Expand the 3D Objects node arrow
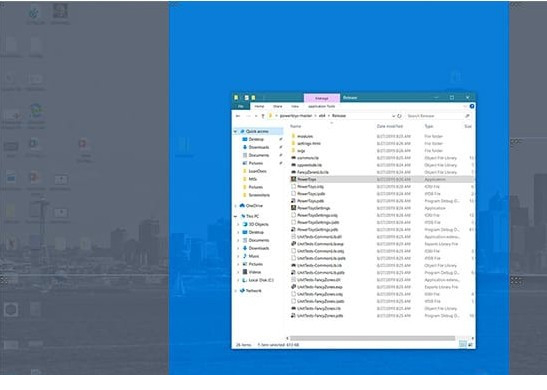 [x=239, y=224]
